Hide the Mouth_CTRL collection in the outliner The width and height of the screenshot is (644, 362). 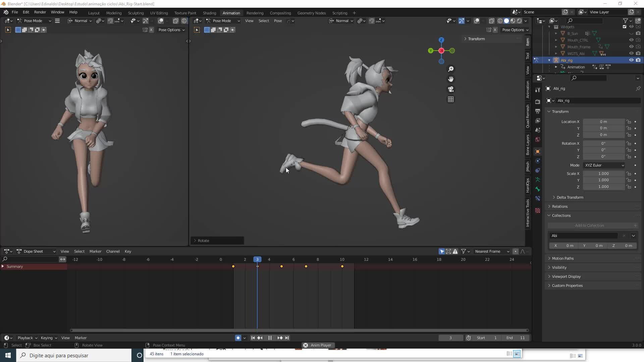click(x=631, y=40)
